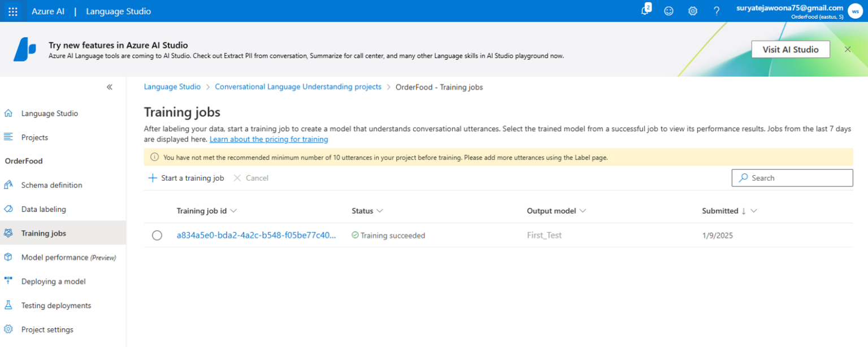Collapse the left navigation pane

110,86
